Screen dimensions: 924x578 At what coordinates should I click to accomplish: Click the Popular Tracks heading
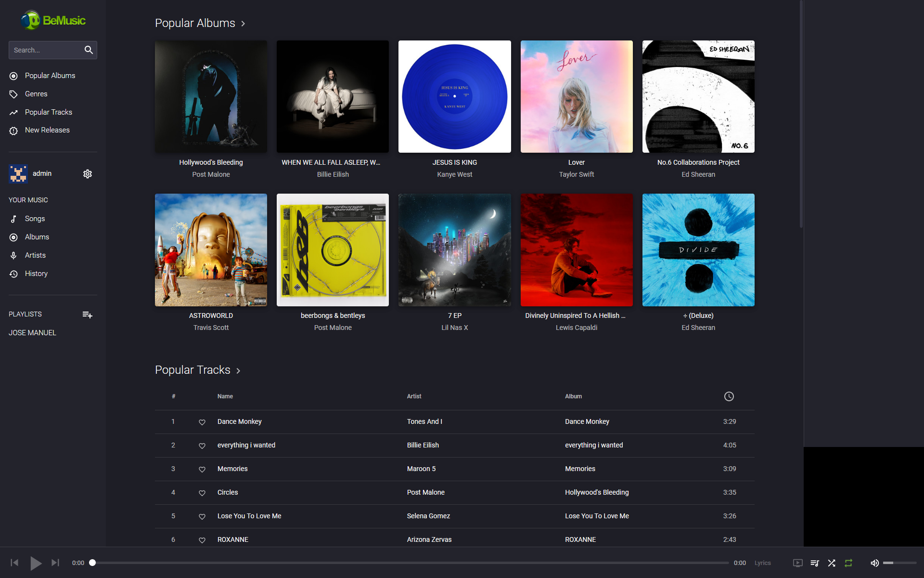pos(192,370)
